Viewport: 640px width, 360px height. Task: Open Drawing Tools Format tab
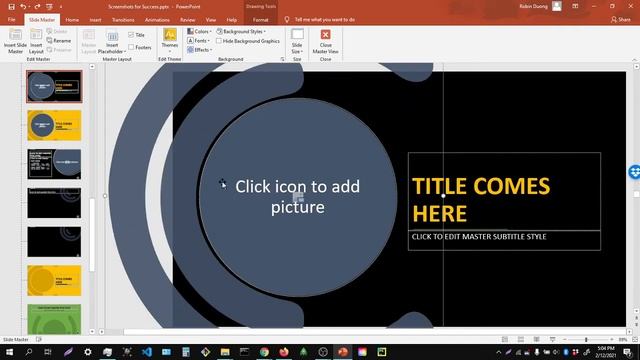tap(260, 20)
